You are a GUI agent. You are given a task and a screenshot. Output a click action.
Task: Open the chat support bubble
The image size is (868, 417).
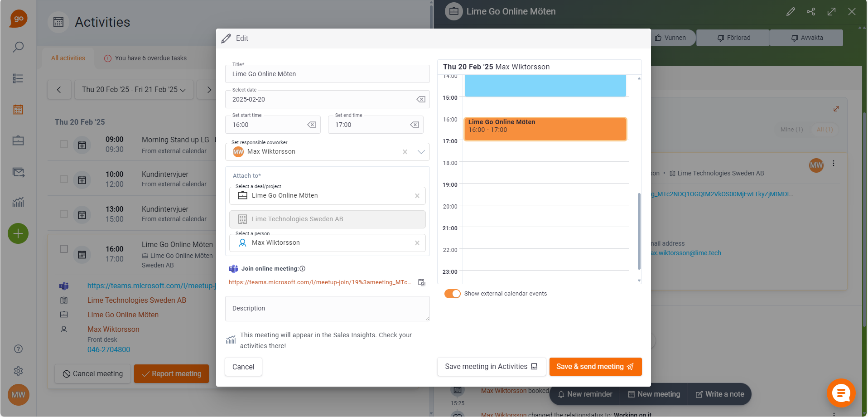pyautogui.click(x=841, y=393)
